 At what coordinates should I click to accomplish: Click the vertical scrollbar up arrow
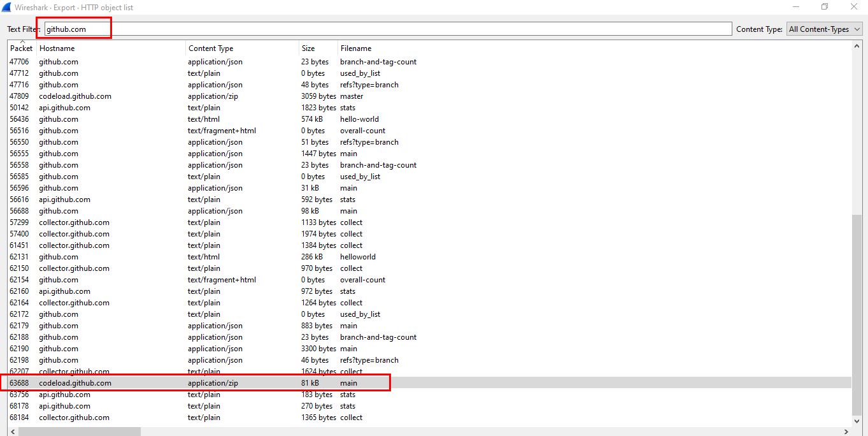(857, 46)
